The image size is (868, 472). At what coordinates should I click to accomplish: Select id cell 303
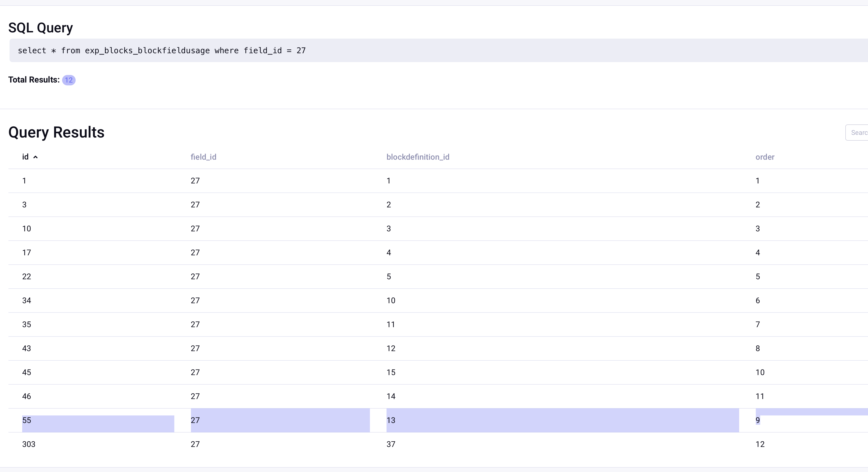pyautogui.click(x=29, y=444)
